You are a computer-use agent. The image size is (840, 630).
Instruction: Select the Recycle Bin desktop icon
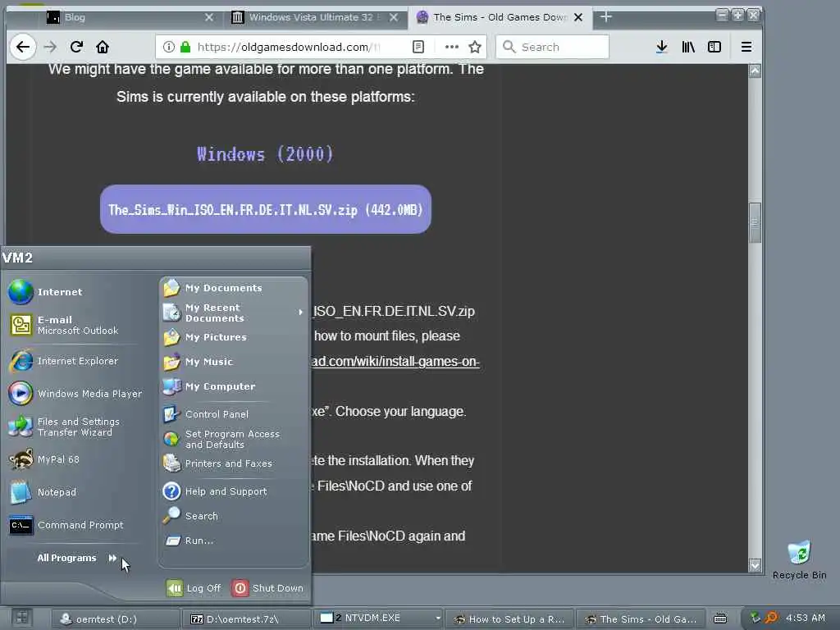point(799,561)
